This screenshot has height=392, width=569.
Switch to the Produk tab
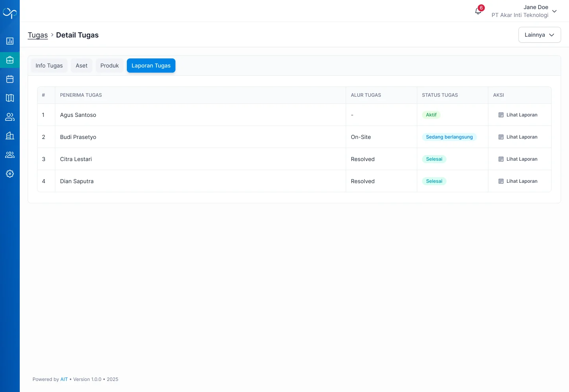coord(109,66)
